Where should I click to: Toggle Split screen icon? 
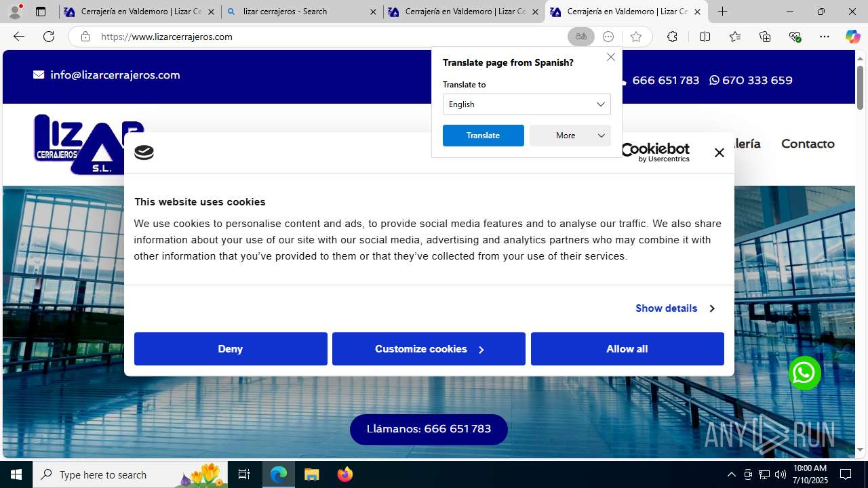705,37
